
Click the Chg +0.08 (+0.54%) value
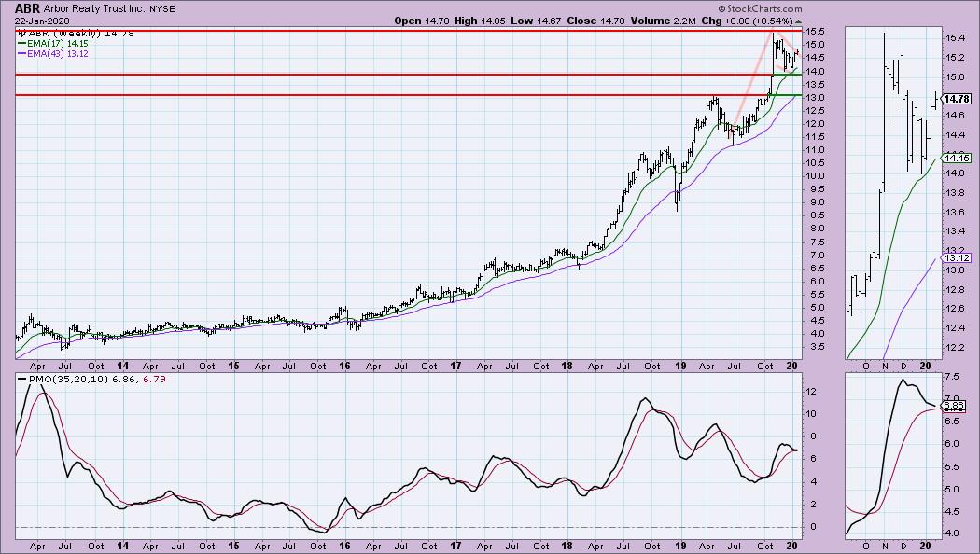point(747,21)
